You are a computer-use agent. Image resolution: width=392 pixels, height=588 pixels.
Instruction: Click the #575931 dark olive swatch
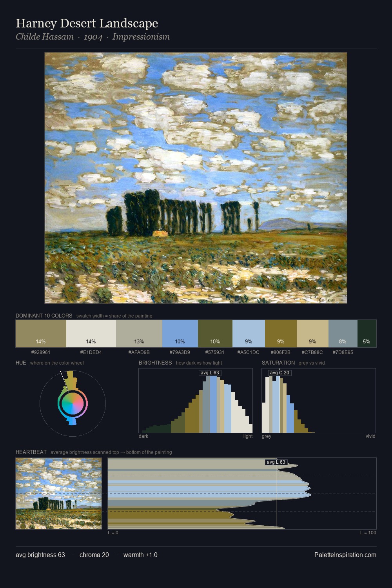click(x=215, y=334)
